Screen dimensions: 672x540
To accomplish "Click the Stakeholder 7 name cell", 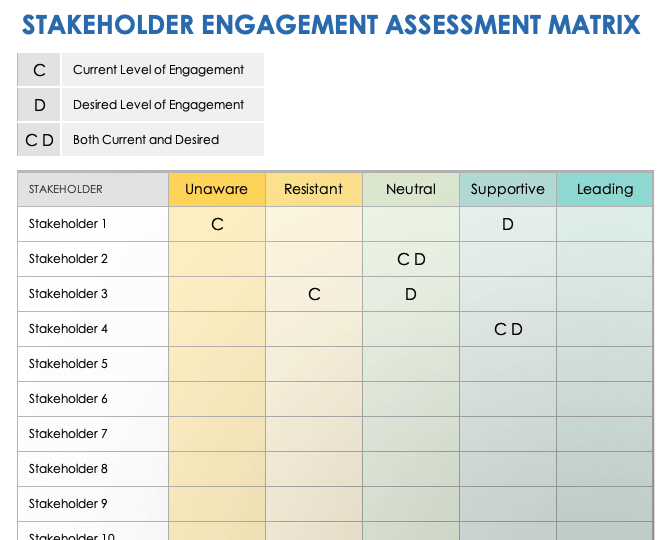I will point(93,434).
